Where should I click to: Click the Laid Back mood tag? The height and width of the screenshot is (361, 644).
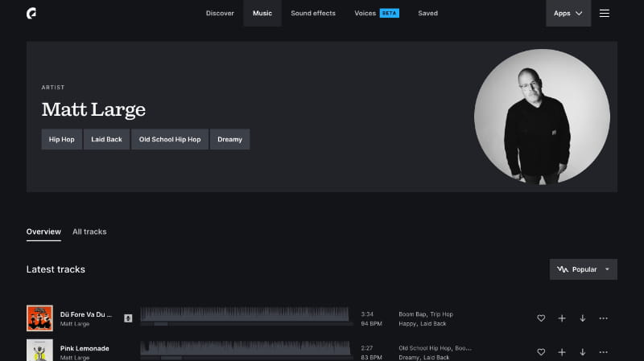106,139
